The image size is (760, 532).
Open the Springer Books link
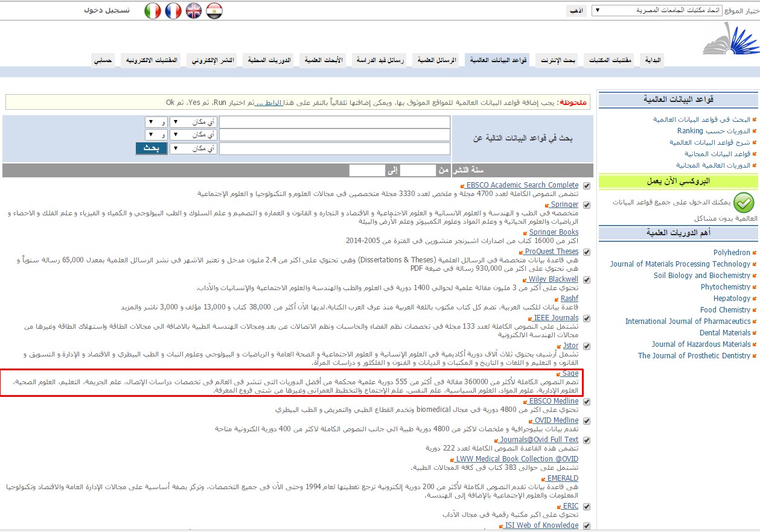554,232
